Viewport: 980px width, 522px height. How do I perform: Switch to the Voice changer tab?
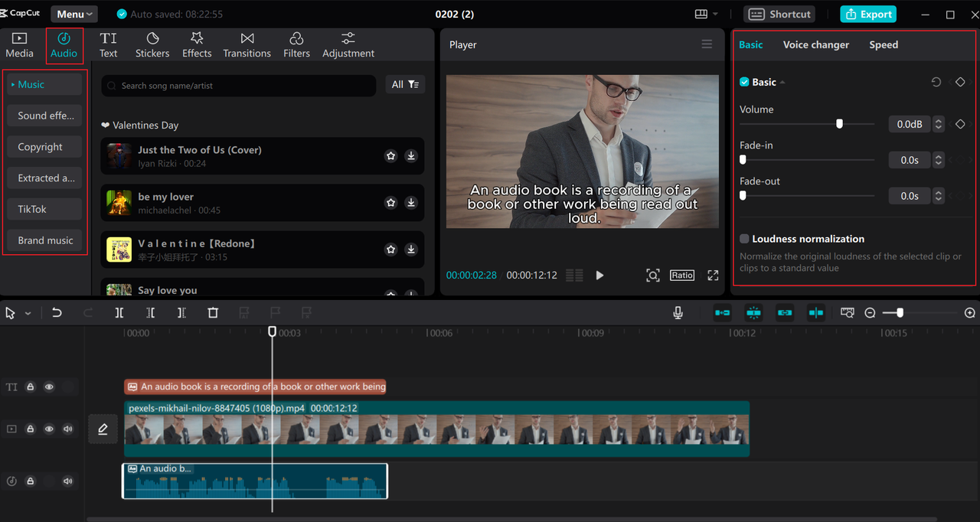point(816,44)
